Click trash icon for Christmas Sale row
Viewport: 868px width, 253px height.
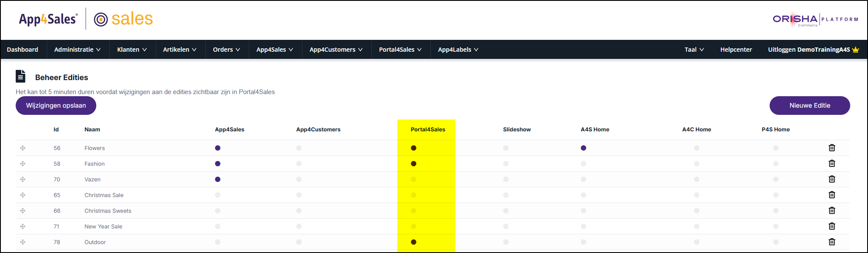[x=832, y=195]
